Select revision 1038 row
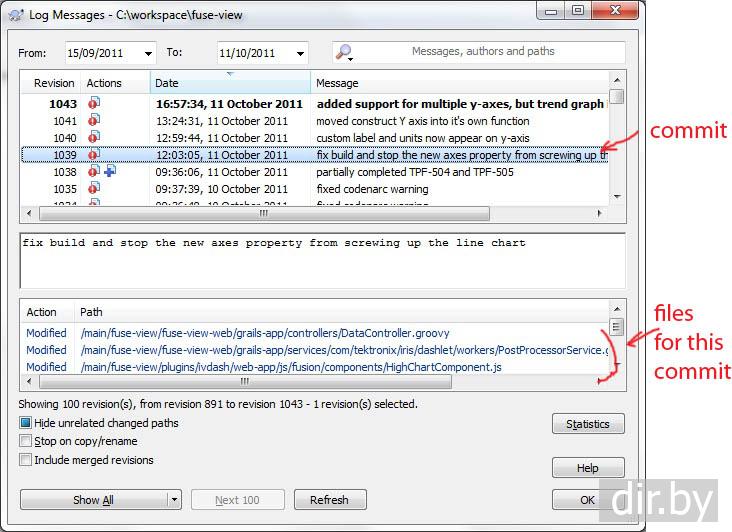Image resolution: width=732 pixels, height=532 pixels. point(314,172)
